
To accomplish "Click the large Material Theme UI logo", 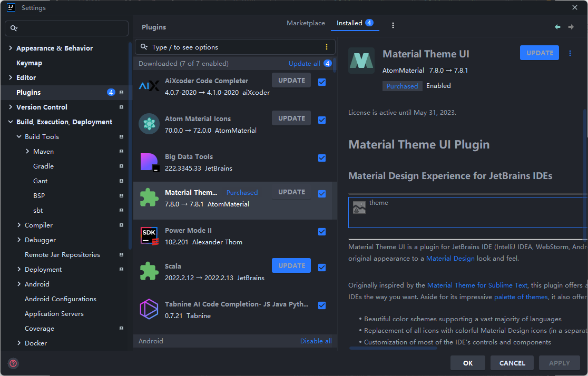I will tap(361, 61).
